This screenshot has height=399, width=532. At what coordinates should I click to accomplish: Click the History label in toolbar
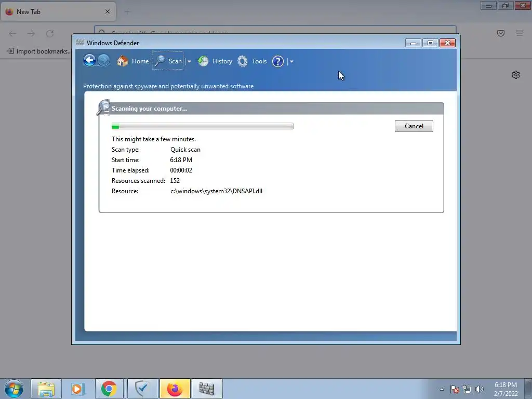pyautogui.click(x=222, y=61)
